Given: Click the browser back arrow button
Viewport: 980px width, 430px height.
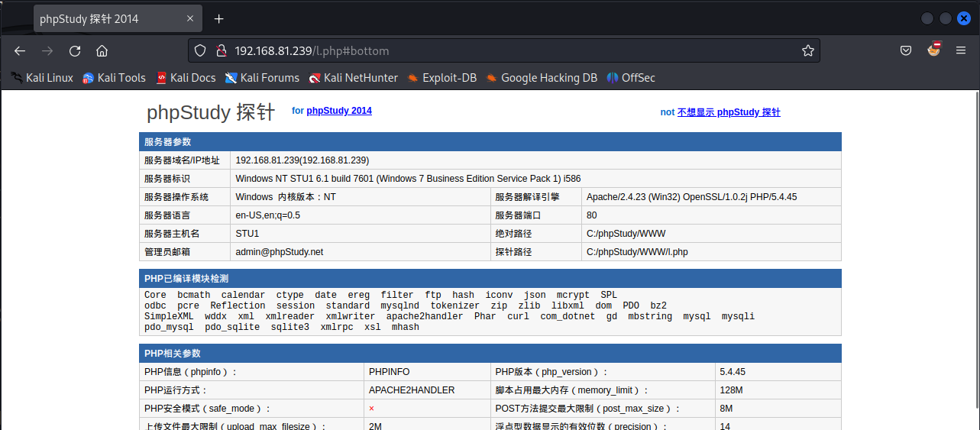Looking at the screenshot, I should click(x=20, y=51).
